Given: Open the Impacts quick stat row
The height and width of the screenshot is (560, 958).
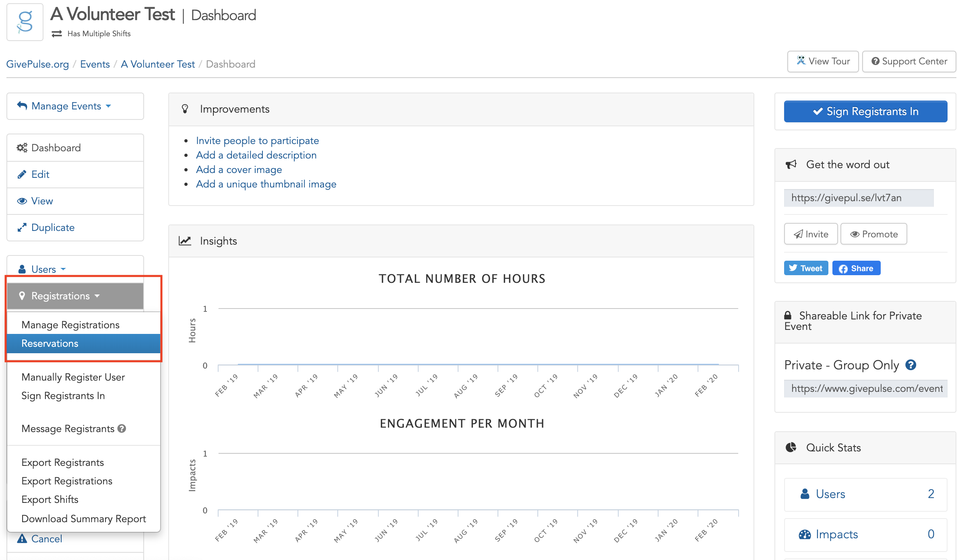Looking at the screenshot, I should pos(865,534).
